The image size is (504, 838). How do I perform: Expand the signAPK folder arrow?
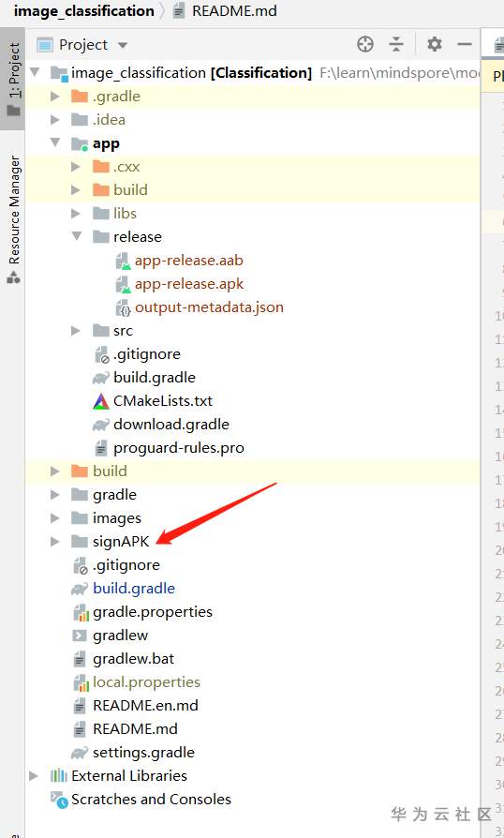coord(54,542)
